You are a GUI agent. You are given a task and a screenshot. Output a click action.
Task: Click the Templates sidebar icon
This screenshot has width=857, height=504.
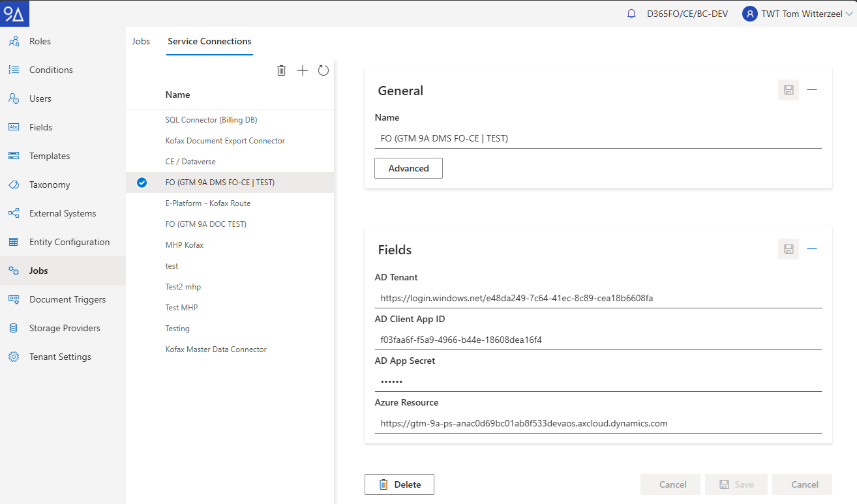pyautogui.click(x=14, y=156)
